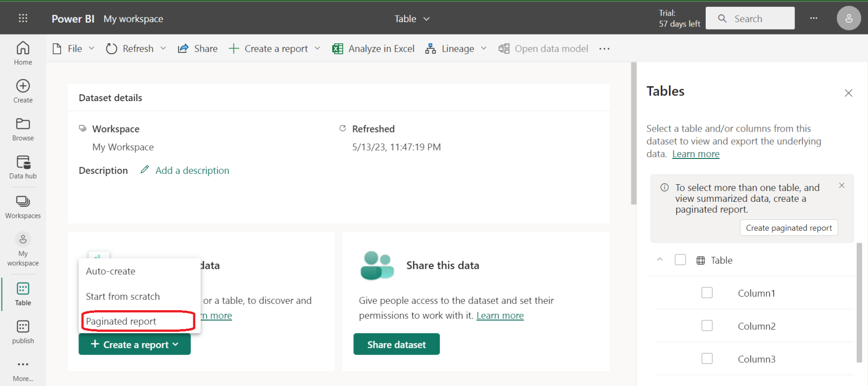Click the main content vertical scrollbar
868x386 pixels.
(x=633, y=134)
